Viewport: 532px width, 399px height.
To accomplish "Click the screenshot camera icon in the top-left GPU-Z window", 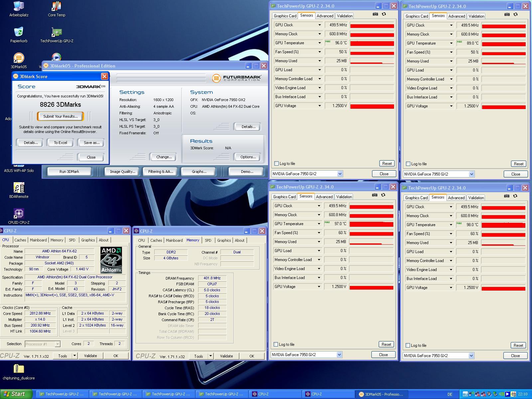I will coord(375,14).
